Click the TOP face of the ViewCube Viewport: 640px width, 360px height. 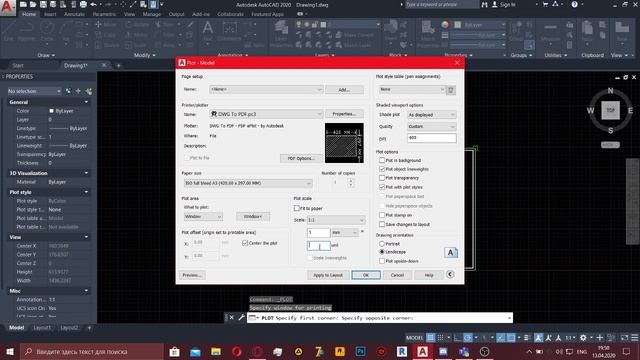610,110
